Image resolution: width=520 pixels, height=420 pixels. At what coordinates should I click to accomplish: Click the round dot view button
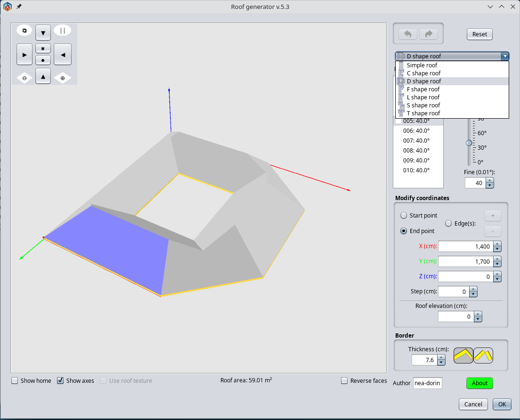[43, 60]
